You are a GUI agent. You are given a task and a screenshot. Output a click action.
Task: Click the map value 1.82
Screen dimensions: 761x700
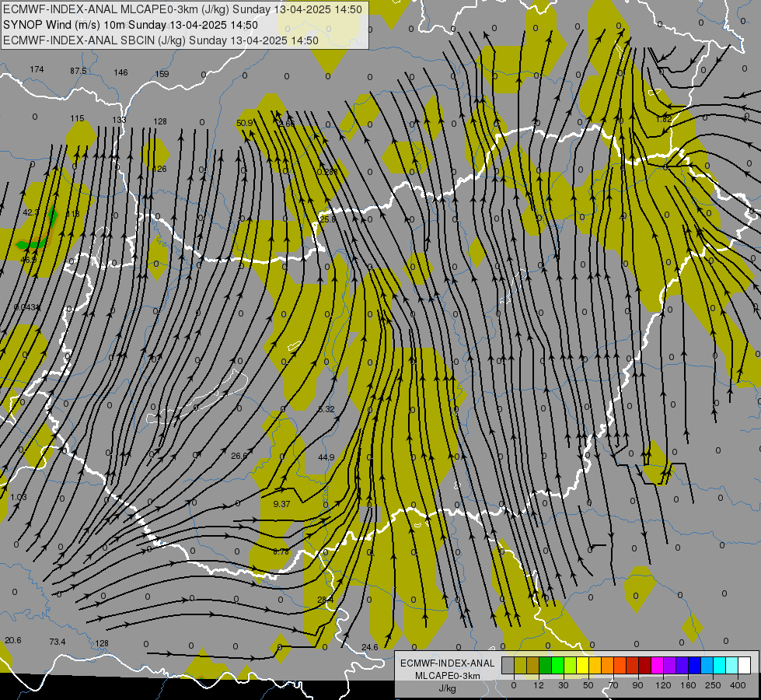point(664,119)
